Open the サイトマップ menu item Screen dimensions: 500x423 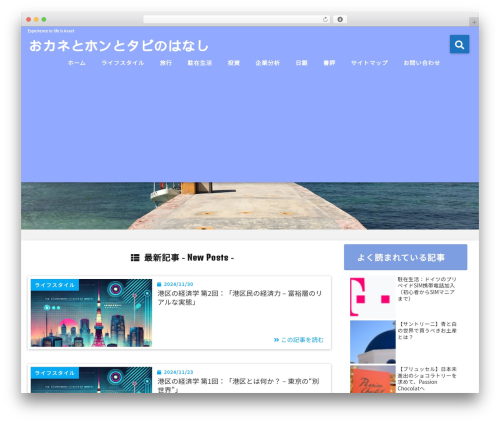(x=369, y=63)
